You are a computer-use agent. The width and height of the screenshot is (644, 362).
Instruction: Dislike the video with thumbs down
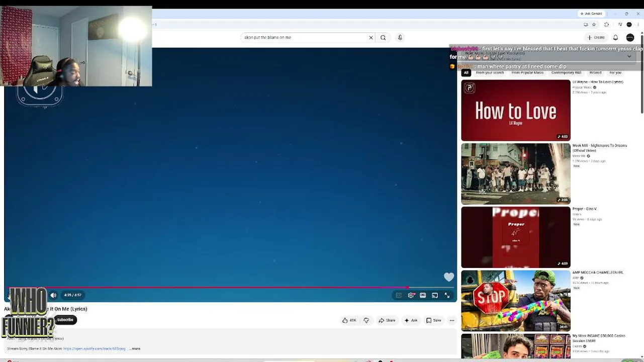click(x=366, y=320)
